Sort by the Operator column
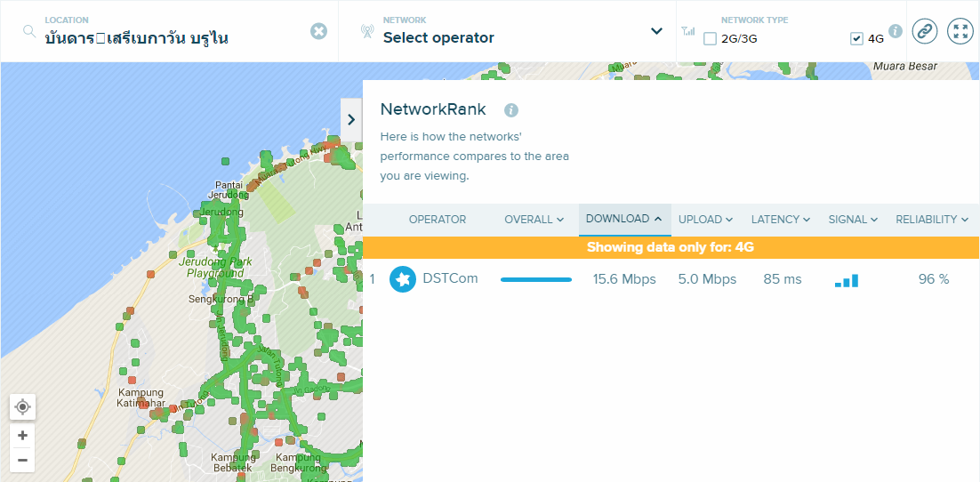 click(438, 220)
